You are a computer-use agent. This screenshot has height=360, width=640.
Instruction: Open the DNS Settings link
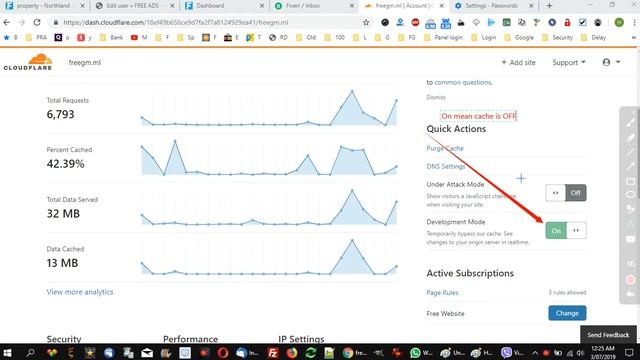[x=446, y=166]
